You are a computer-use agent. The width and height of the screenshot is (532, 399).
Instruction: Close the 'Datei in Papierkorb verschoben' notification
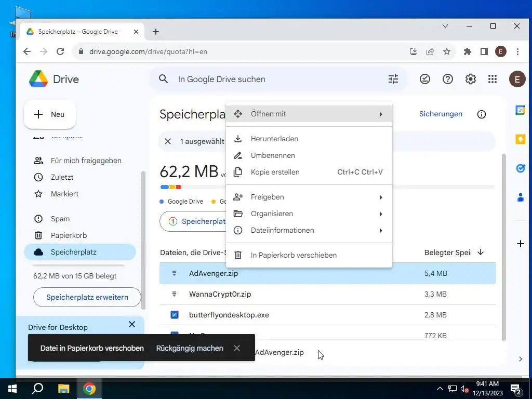coord(237,348)
